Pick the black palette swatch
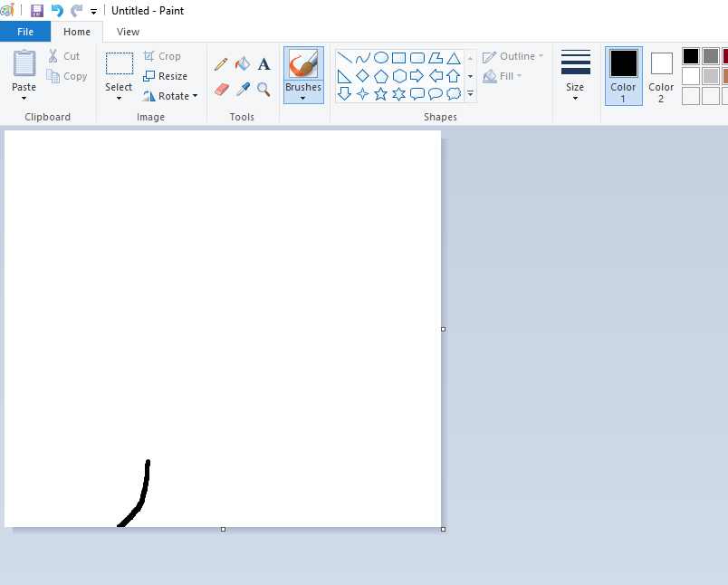 point(690,56)
